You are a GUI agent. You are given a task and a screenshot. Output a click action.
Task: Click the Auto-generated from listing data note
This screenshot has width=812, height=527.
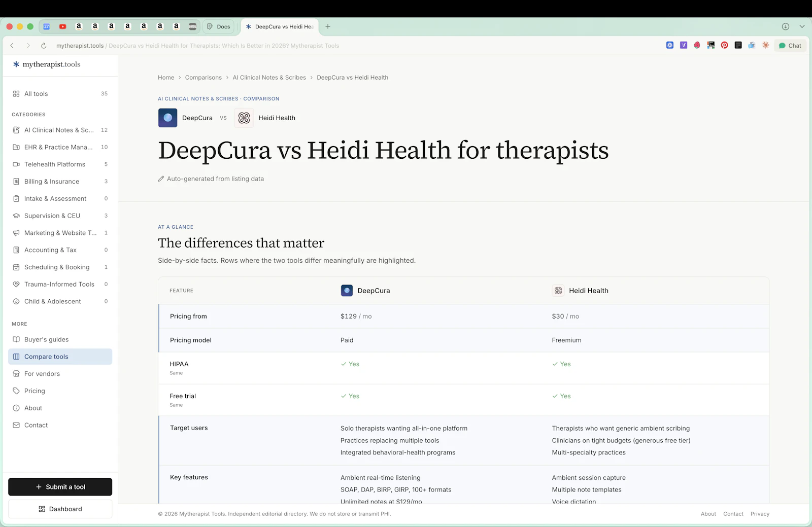(211, 179)
